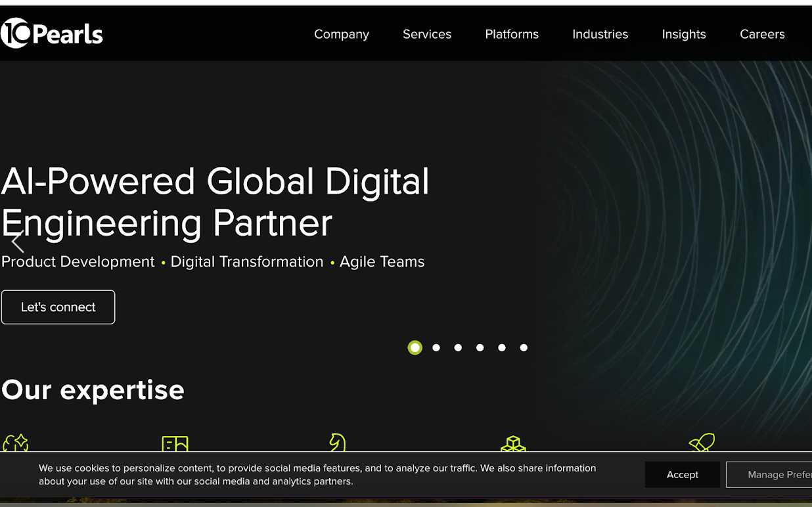Select the AI sparkle expertise icon

(16, 445)
